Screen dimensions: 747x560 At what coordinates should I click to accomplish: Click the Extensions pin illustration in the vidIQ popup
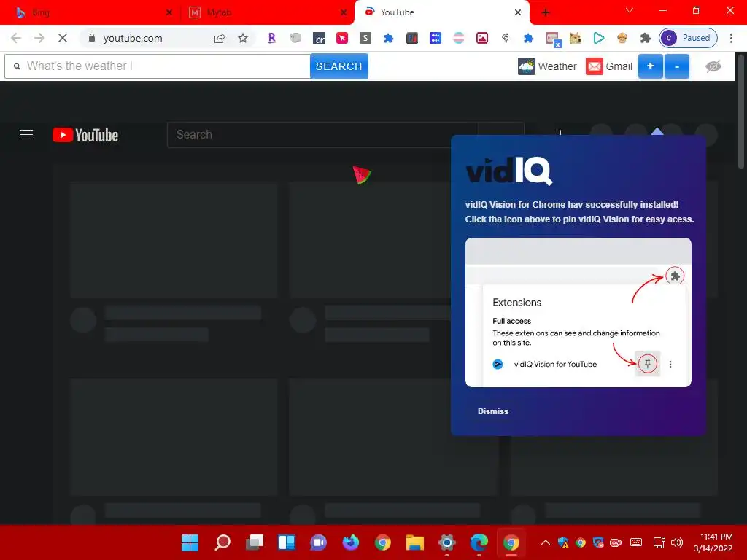[x=578, y=312]
